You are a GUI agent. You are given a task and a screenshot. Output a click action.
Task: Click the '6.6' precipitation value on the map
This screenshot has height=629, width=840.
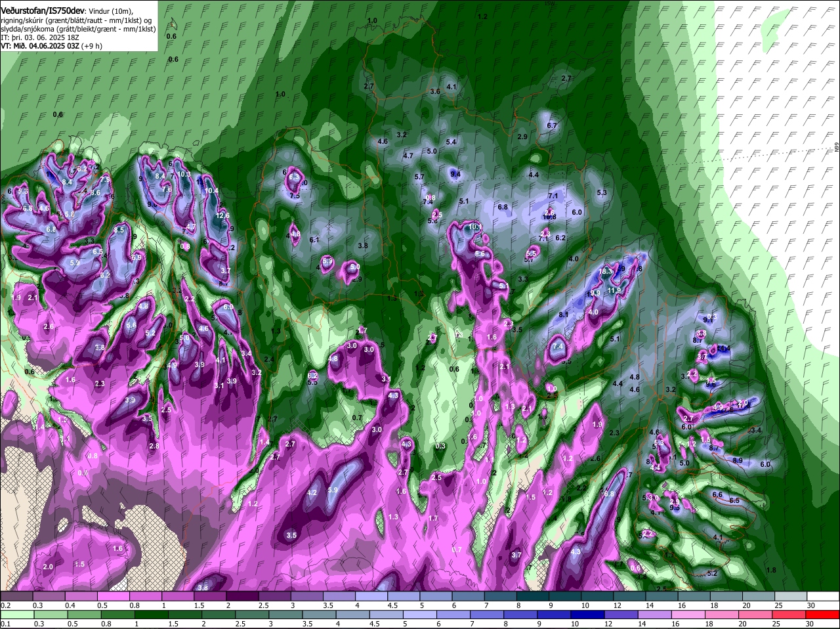pos(717,494)
